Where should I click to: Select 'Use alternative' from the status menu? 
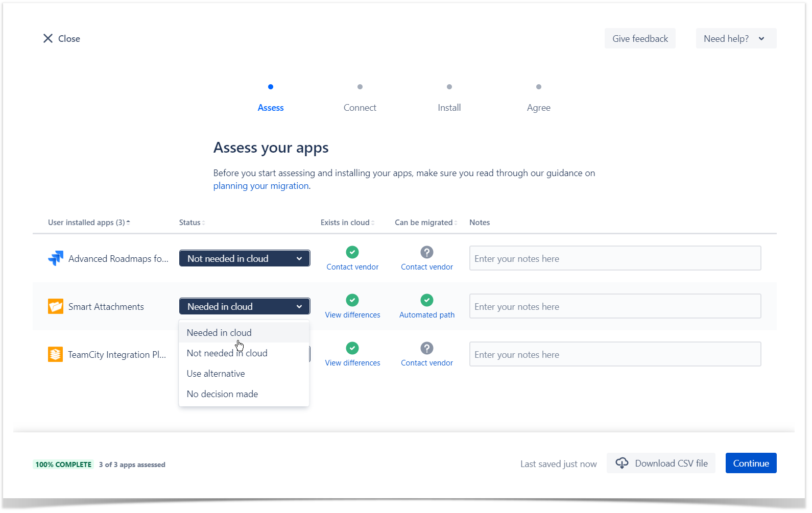216,374
